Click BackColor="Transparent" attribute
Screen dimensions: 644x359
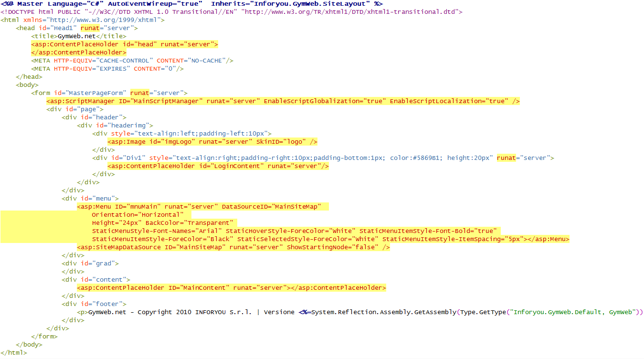[x=189, y=222]
